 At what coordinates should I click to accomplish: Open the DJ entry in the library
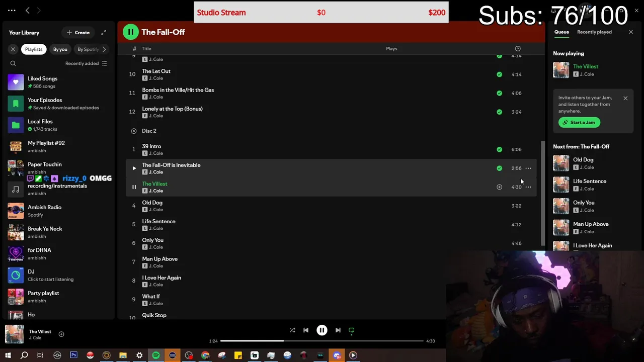click(58, 275)
